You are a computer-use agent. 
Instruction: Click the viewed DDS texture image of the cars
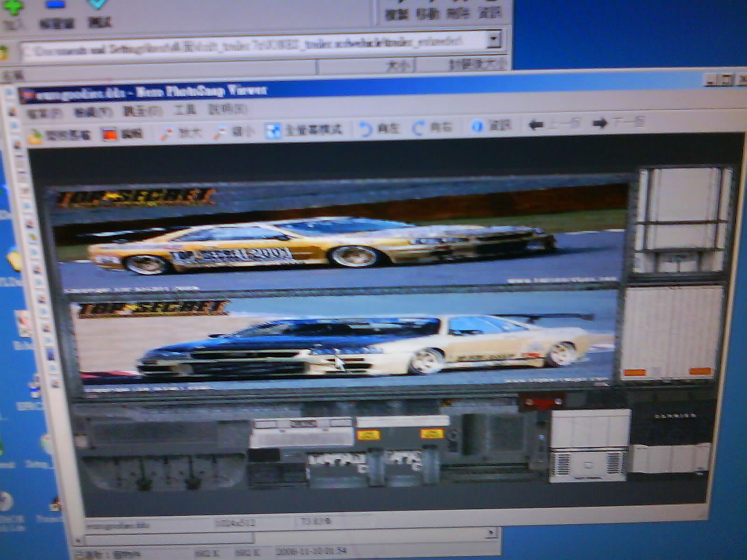coord(388,327)
